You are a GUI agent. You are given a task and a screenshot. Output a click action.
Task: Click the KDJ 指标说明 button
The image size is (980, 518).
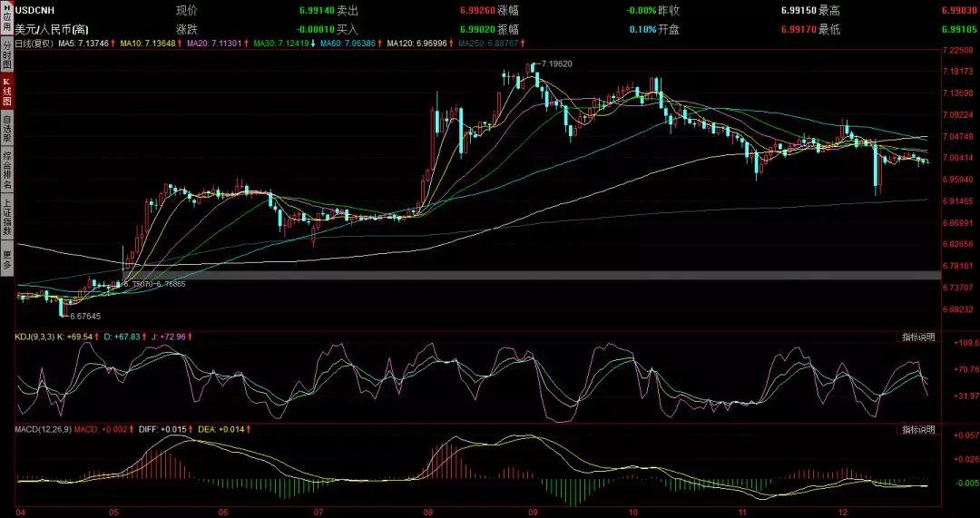click(918, 337)
